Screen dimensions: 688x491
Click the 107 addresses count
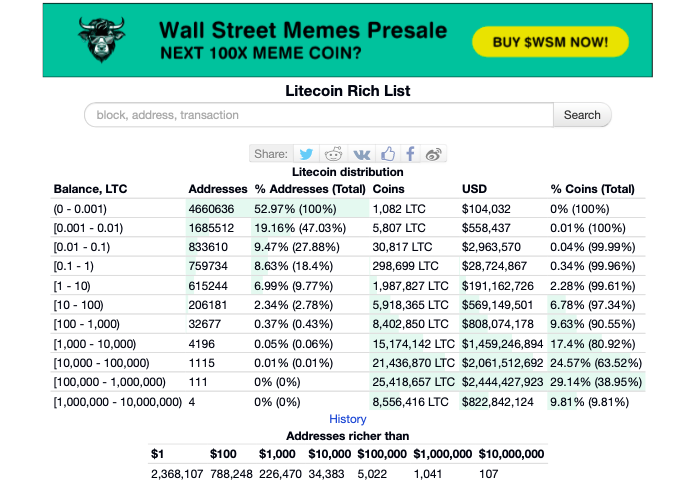[488, 474]
